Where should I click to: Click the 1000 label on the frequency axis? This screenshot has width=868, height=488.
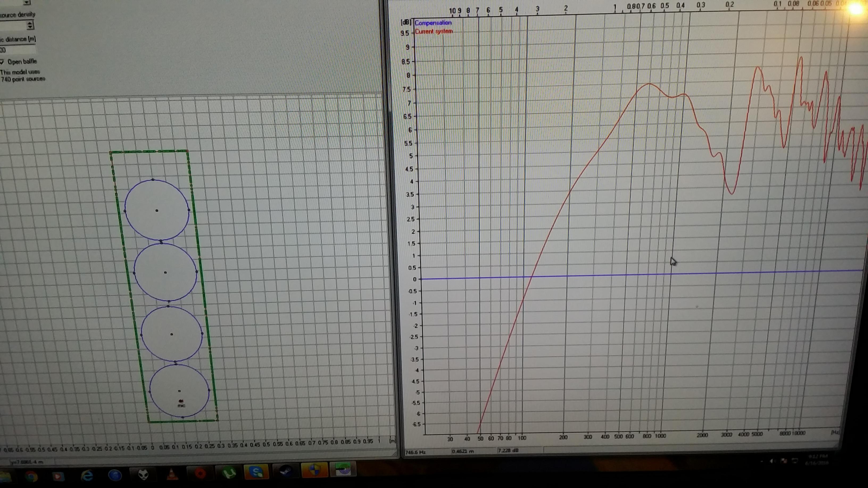pos(661,435)
